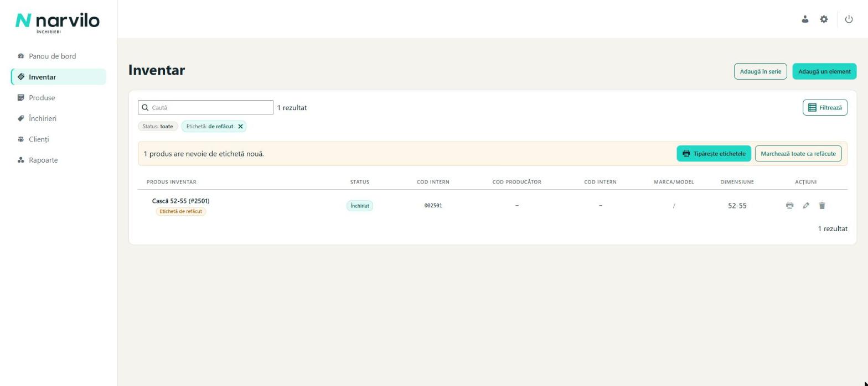Click 'Adaugă un element' button

pyautogui.click(x=824, y=71)
